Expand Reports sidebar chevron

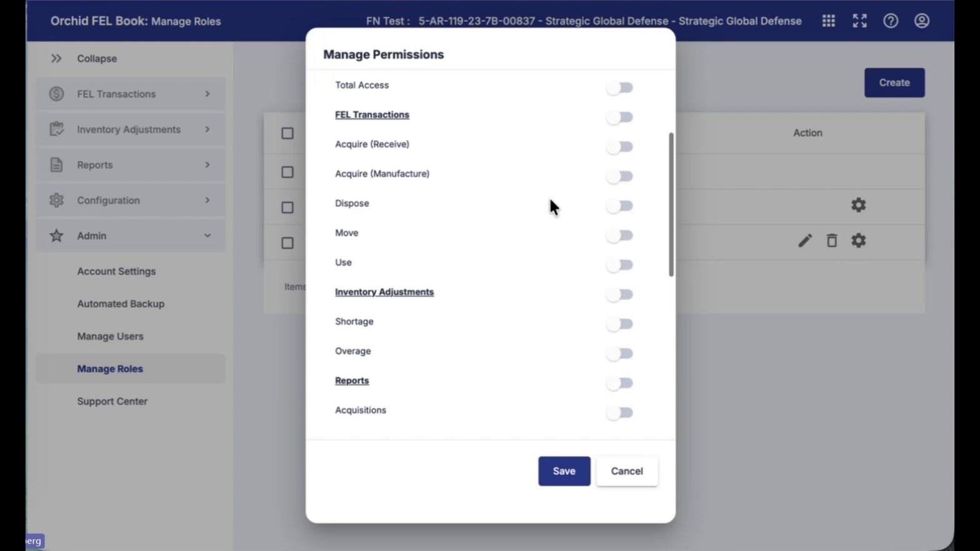tap(207, 165)
